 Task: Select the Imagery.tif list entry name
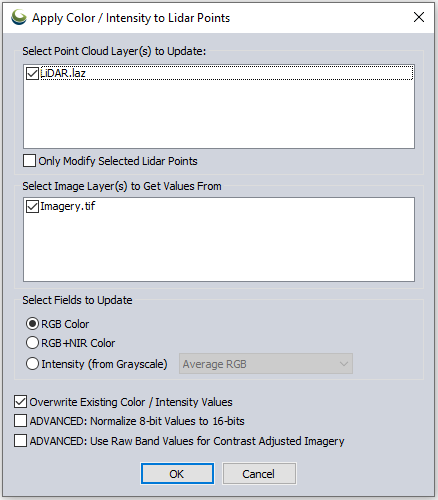[x=68, y=206]
